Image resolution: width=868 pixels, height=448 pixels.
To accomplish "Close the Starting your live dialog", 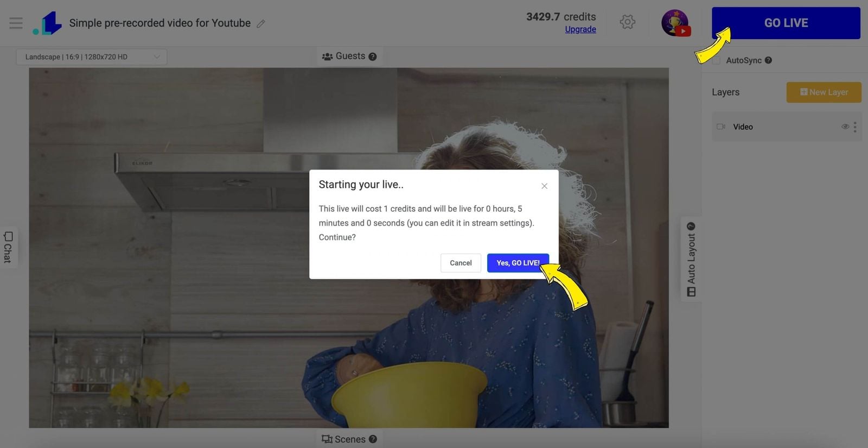I will click(x=544, y=186).
